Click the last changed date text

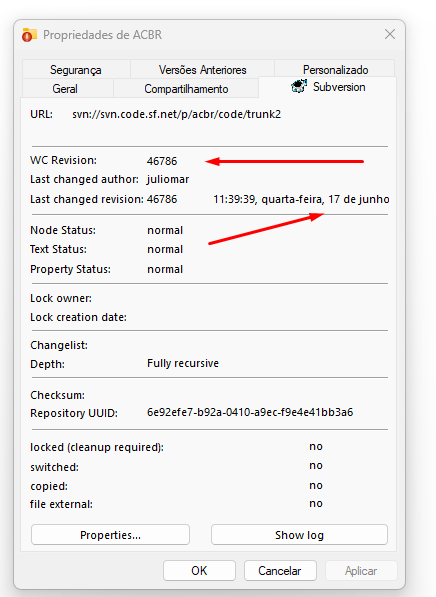tap(301, 199)
